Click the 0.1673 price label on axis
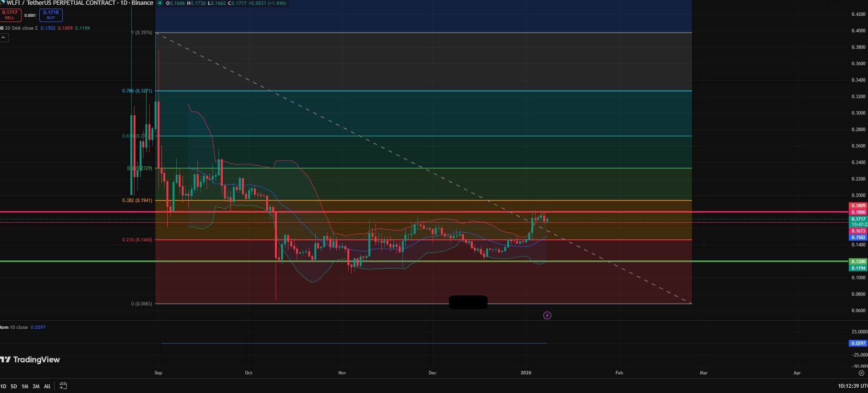This screenshot has height=393, width=868. coord(858,231)
